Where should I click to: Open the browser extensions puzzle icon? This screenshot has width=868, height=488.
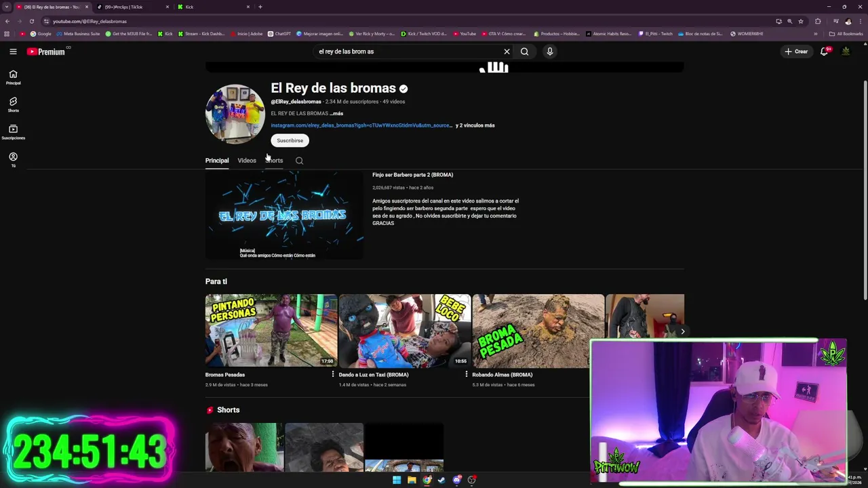click(818, 21)
